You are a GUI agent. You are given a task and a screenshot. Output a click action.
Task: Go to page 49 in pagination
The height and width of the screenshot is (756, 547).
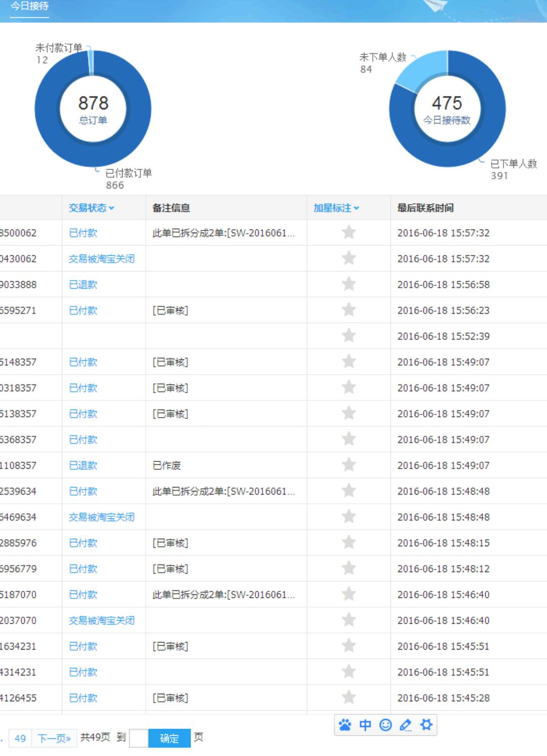(20, 738)
